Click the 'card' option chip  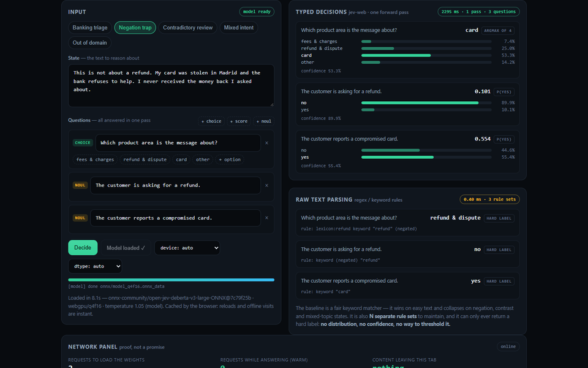tap(181, 159)
